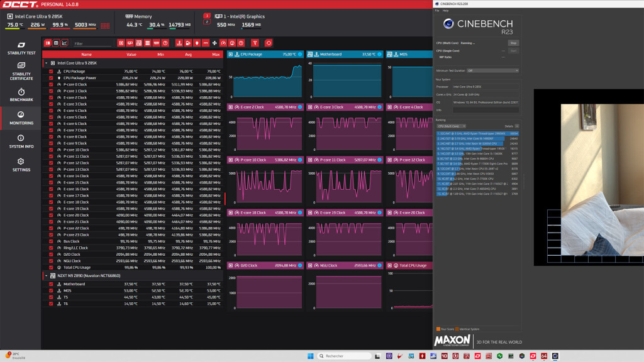Toggle memory sensors filter icon
The width and height of the screenshot is (644, 362).
(x=157, y=43)
